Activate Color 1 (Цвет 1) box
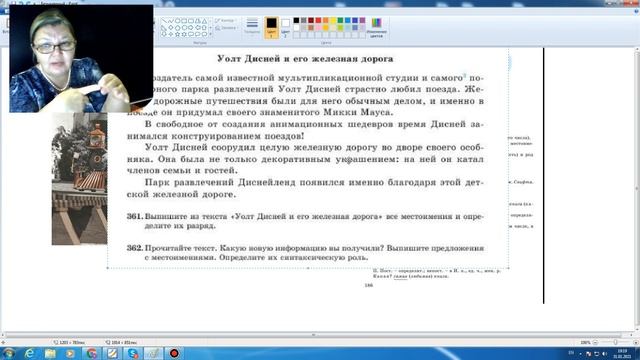640x360 pixels. coord(271,28)
